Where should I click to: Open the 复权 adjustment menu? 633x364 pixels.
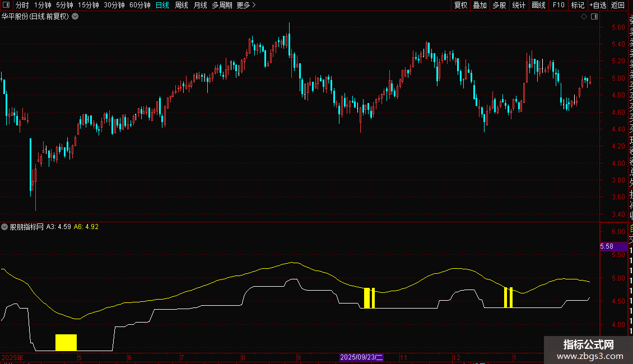click(460, 5)
